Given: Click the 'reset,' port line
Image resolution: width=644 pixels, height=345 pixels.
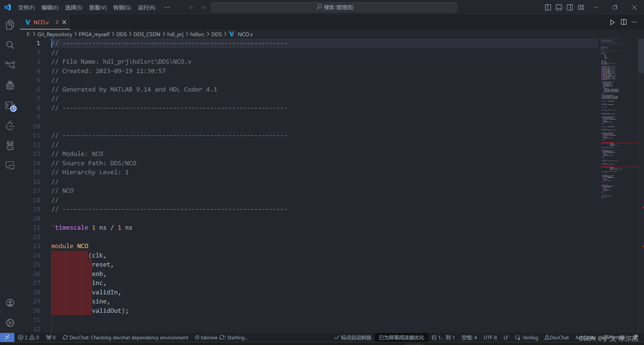Looking at the screenshot, I should click(103, 265).
